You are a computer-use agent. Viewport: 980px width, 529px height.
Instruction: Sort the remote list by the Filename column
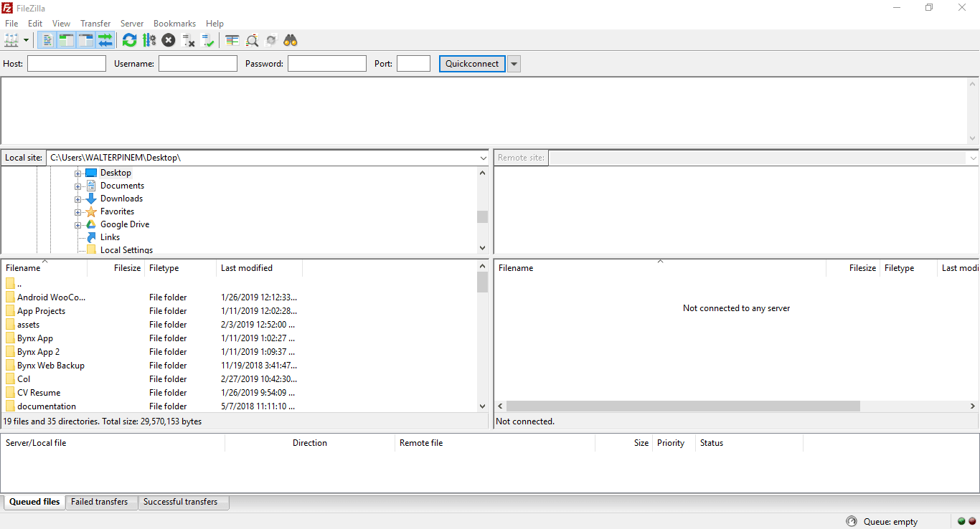[x=660, y=268]
